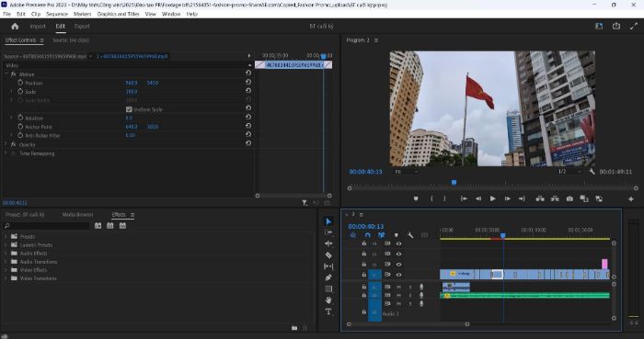Expand Audio Effects folder
This screenshot has width=644, height=339.
[x=6, y=254]
